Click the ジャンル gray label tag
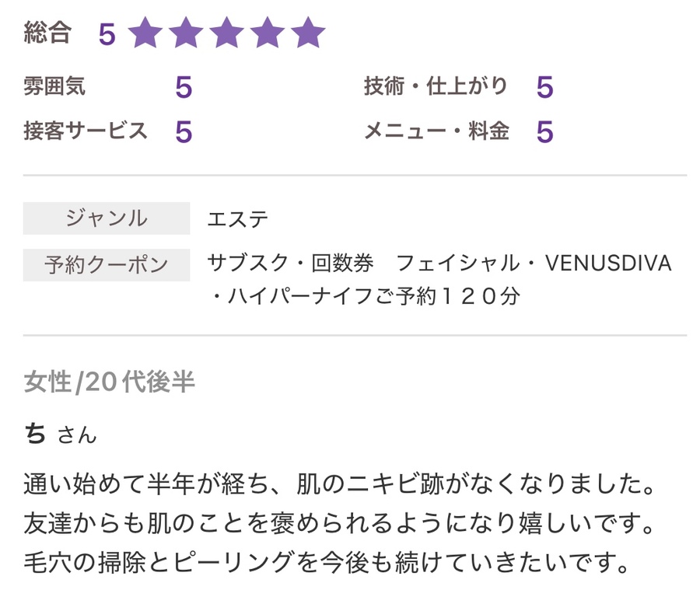Image resolution: width=700 pixels, height=590 pixels. [107, 218]
